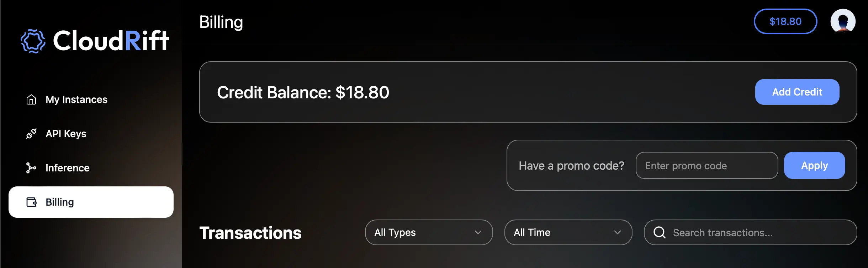Viewport: 868px width, 268px height.
Task: Click the magnifier icon in transaction search
Action: 659,232
